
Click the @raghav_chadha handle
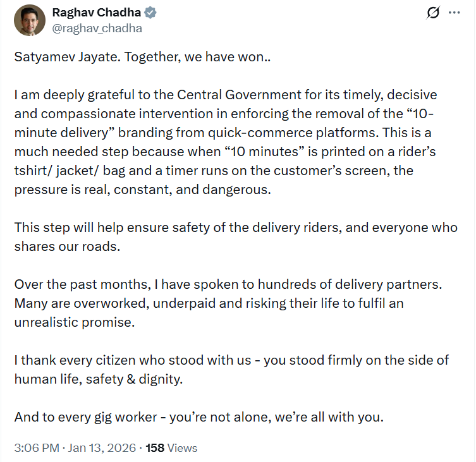[x=97, y=28]
